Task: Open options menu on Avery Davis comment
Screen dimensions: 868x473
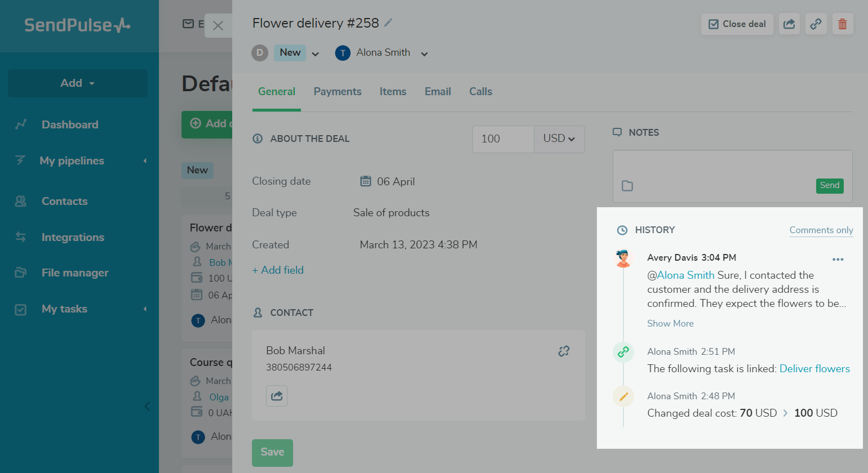Action: tap(838, 260)
